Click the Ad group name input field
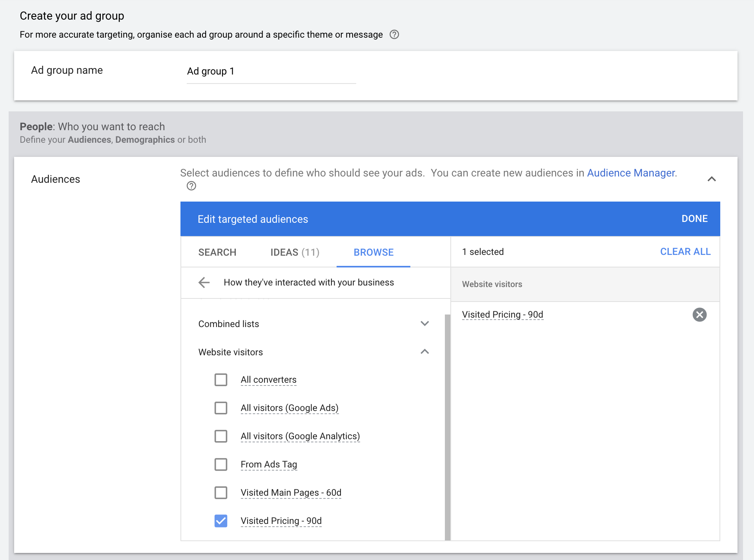 pos(271,71)
